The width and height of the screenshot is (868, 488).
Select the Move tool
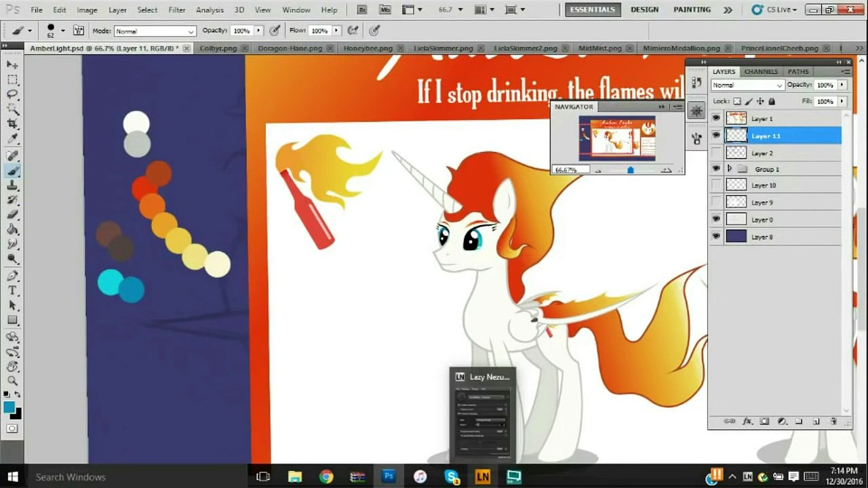tap(12, 64)
